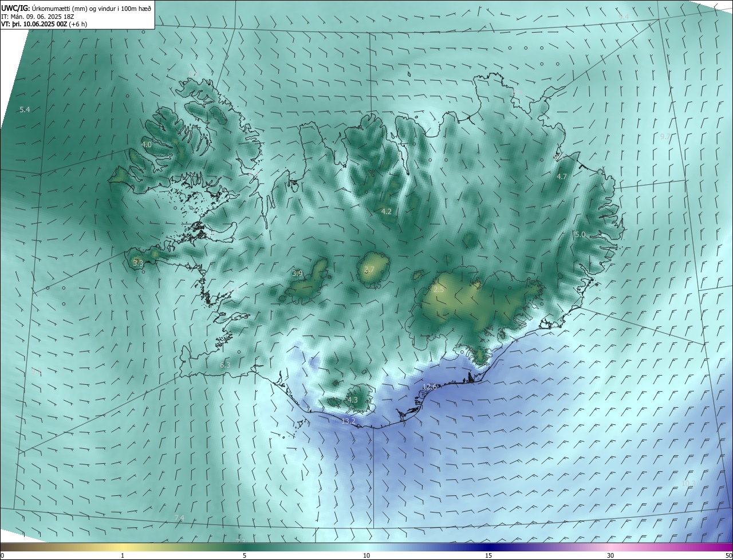This screenshot has height=560, width=733.
Task: Click the 4.3 value label on the map
Action: [352, 400]
